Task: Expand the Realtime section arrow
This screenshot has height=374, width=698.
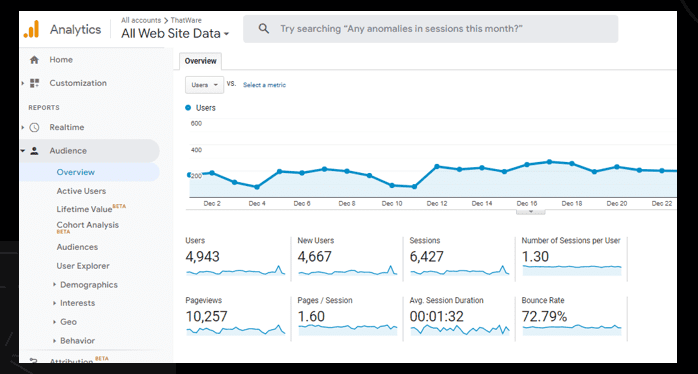Action: (x=23, y=127)
